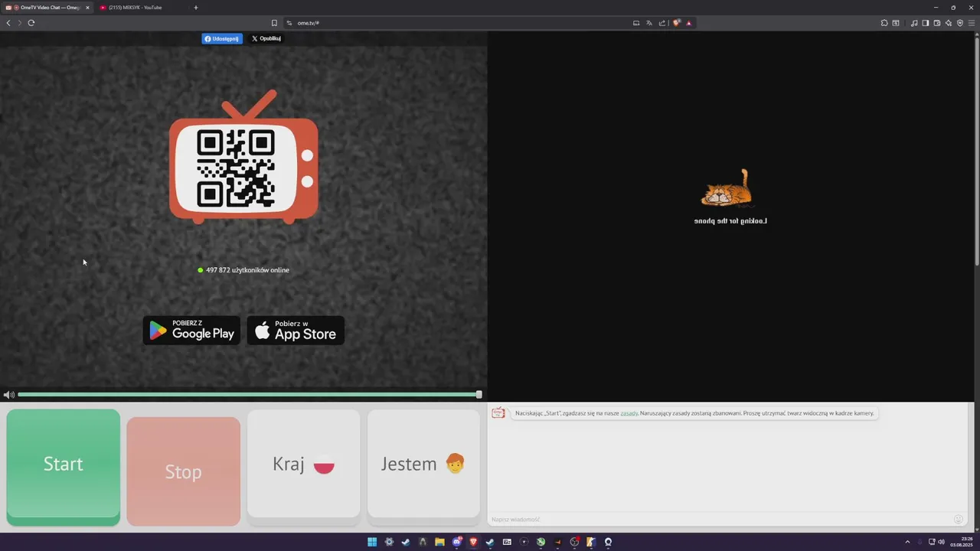980x551 pixels.
Task: Switch to the MEKSYK YouTube tab
Action: [140, 8]
